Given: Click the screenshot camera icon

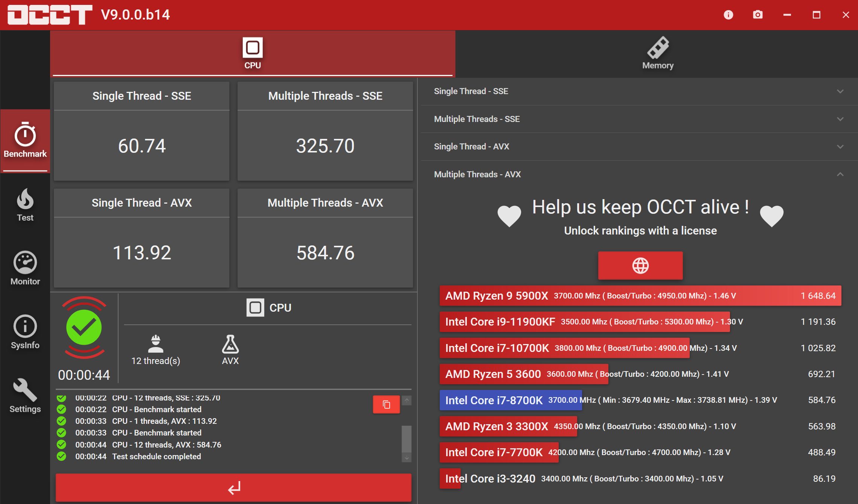Looking at the screenshot, I should coord(757,15).
